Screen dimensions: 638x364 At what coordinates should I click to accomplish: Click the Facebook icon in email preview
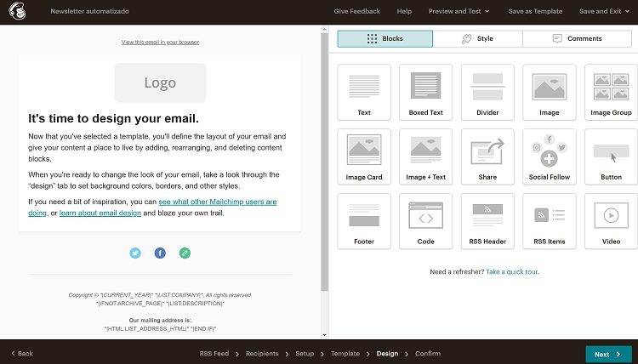(160, 253)
